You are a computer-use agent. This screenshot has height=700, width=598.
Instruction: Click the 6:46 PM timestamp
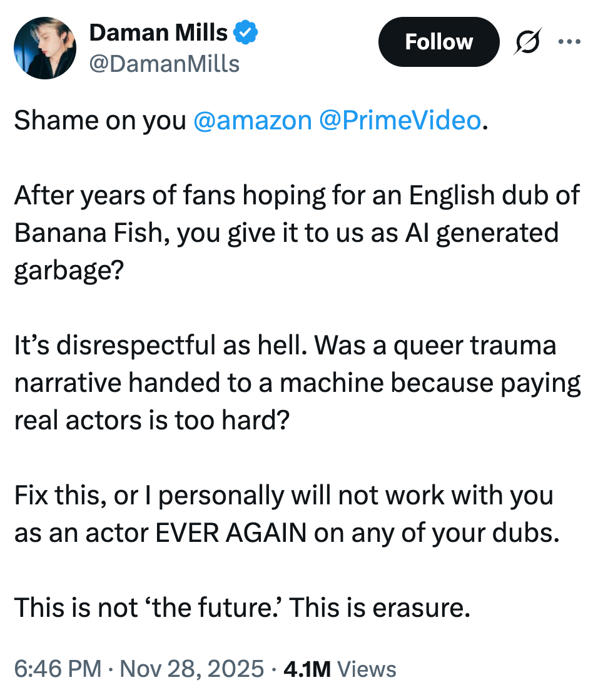[57, 669]
